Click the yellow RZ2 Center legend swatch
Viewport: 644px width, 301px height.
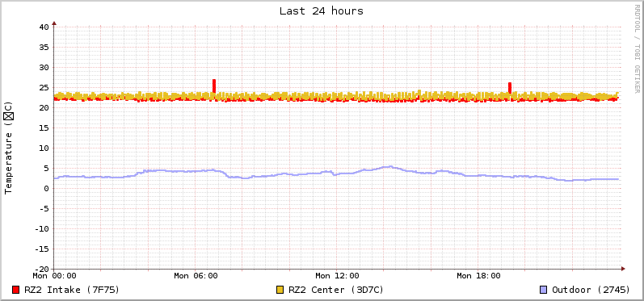point(280,290)
